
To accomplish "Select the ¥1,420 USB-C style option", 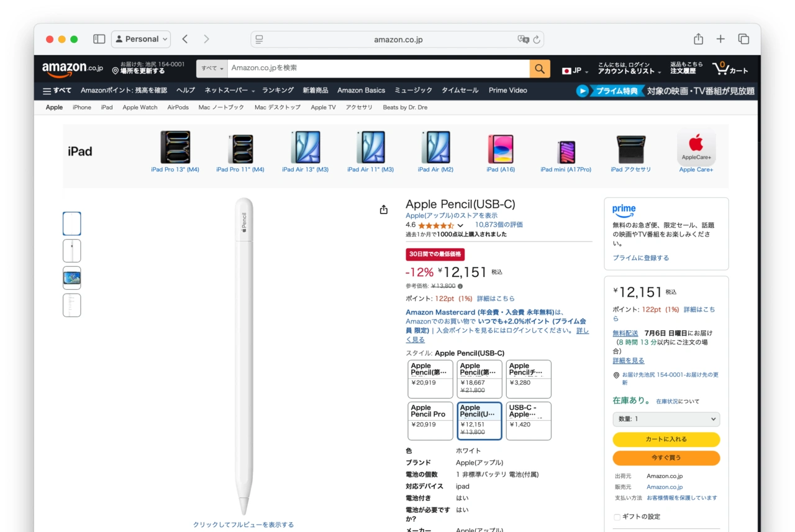I will tap(528, 421).
